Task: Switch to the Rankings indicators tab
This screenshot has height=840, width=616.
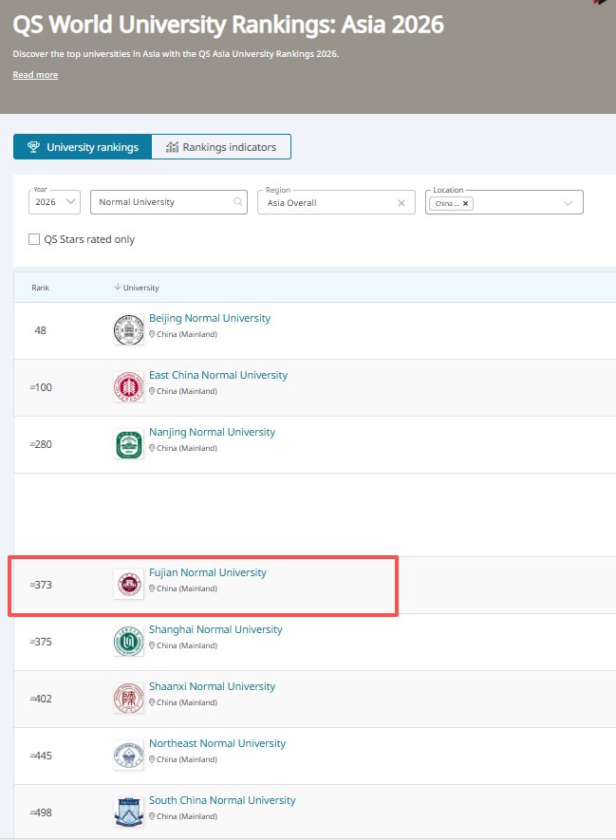Action: [221, 147]
